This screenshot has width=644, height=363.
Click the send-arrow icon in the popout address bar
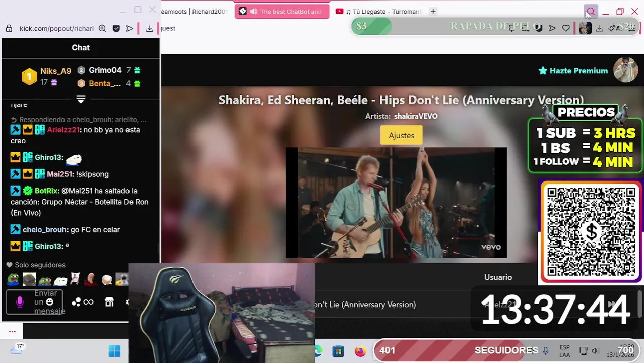tap(130, 28)
